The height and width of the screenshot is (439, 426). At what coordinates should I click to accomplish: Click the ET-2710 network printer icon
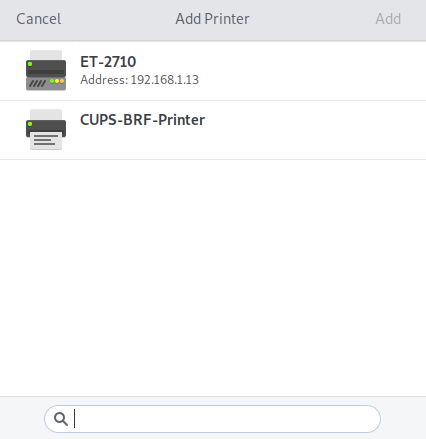click(46, 70)
